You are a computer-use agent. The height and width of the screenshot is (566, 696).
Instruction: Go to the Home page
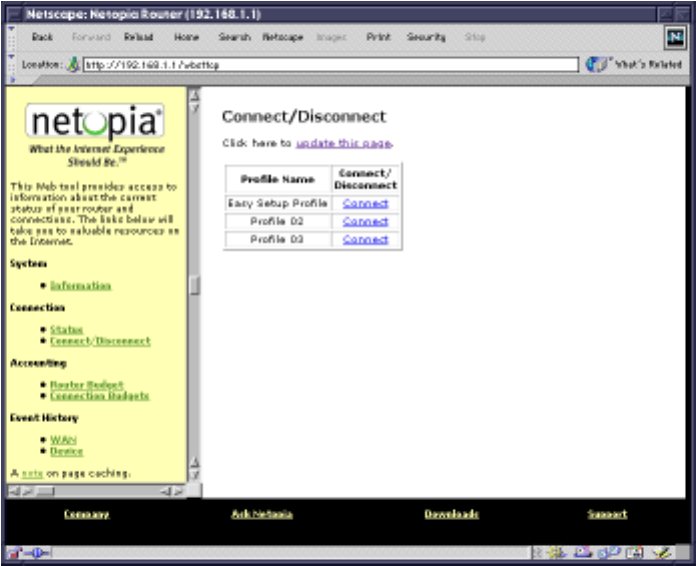(186, 37)
